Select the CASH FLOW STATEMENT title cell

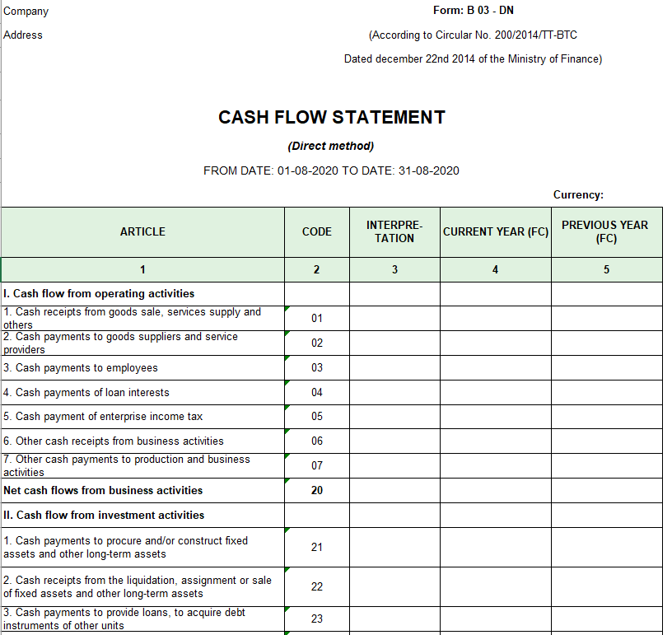pyautogui.click(x=331, y=118)
